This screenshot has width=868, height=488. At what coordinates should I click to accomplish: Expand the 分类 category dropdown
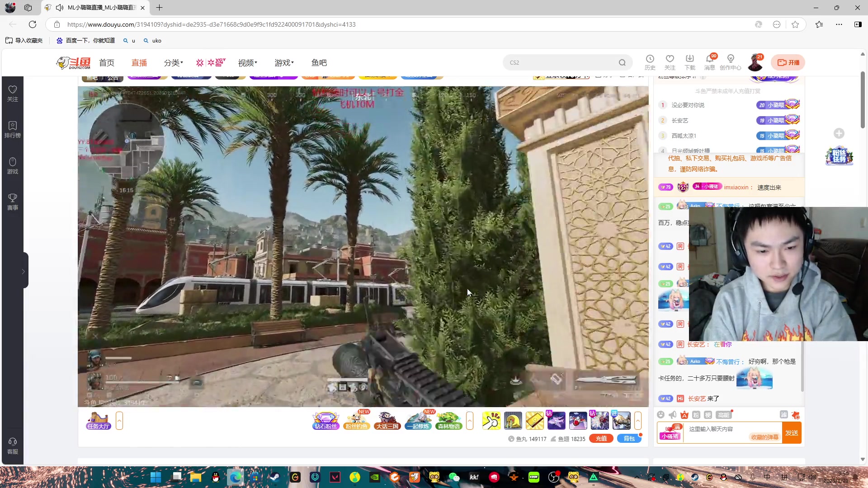[x=173, y=63]
